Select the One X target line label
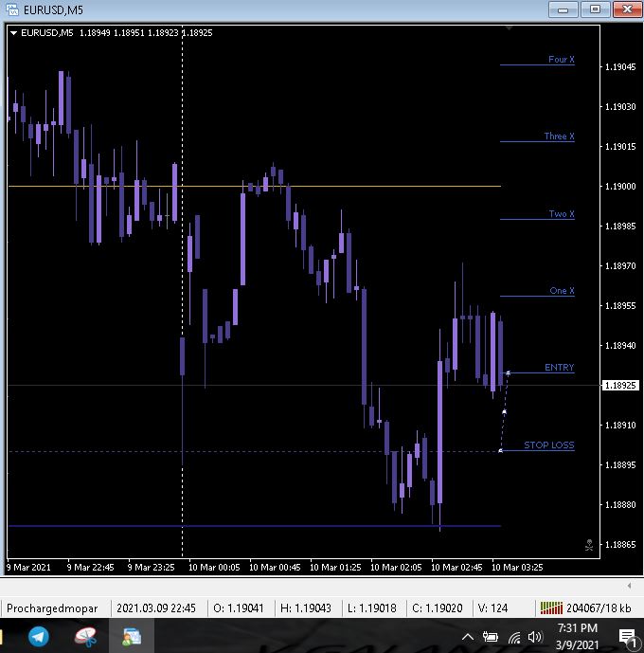The image size is (644, 653). pyautogui.click(x=562, y=291)
